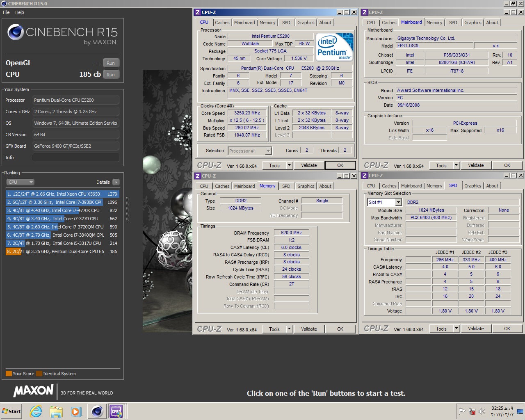Click Max Bandwidth value PC2-6400 (400 MHz)
Image resolution: width=525 pixels, height=420 pixels.
coord(431,218)
